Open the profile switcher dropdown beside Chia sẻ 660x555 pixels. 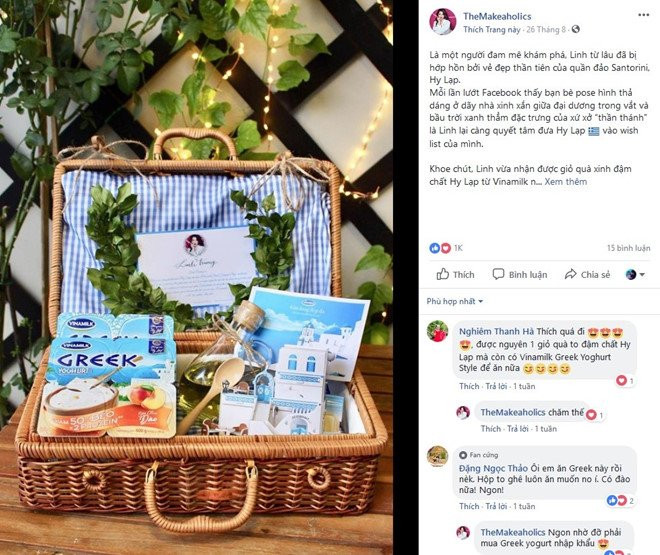(x=635, y=274)
